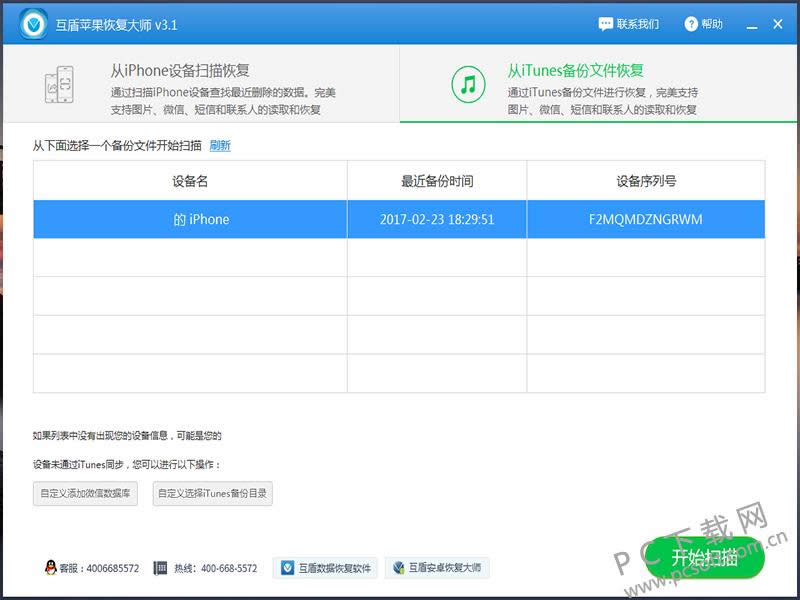Open the 帮助 question mark icon

(691, 24)
